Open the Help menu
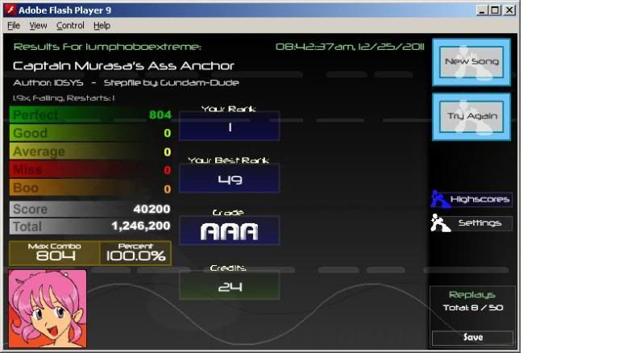 [x=102, y=26]
